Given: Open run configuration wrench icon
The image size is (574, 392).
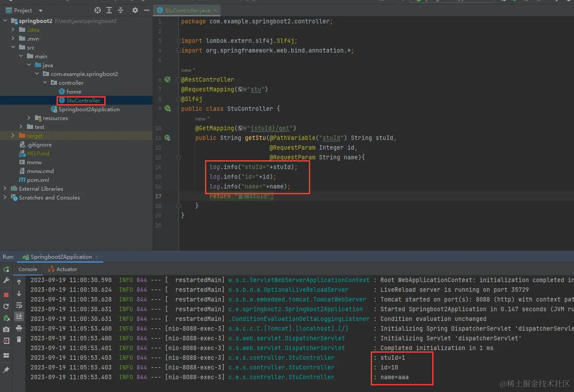Looking at the screenshot, I should click(6, 280).
